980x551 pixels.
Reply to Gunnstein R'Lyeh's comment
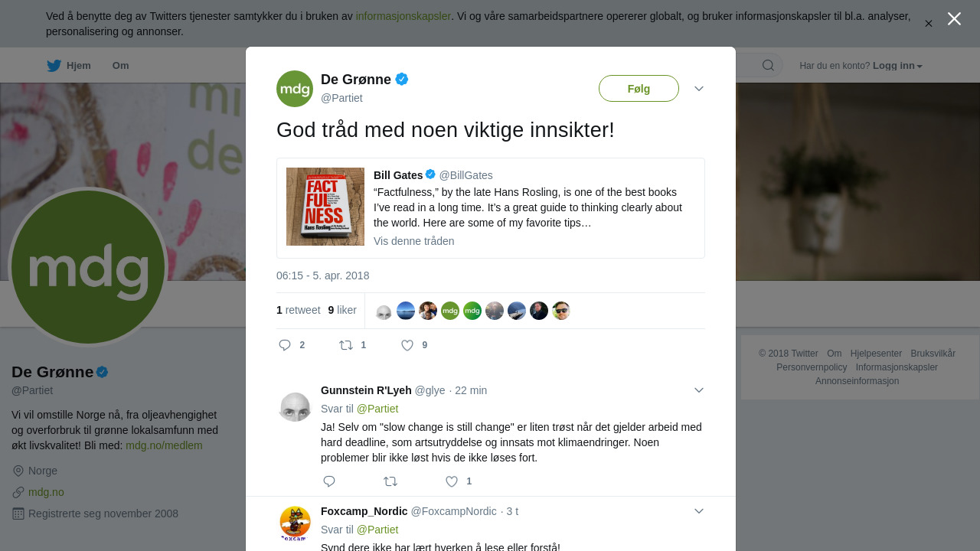329,481
